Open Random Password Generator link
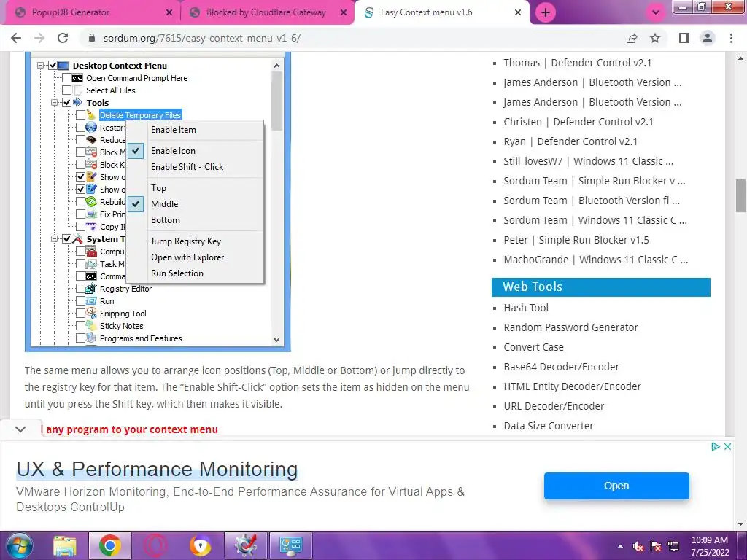Screen dimensions: 747x560 pyautogui.click(x=570, y=327)
